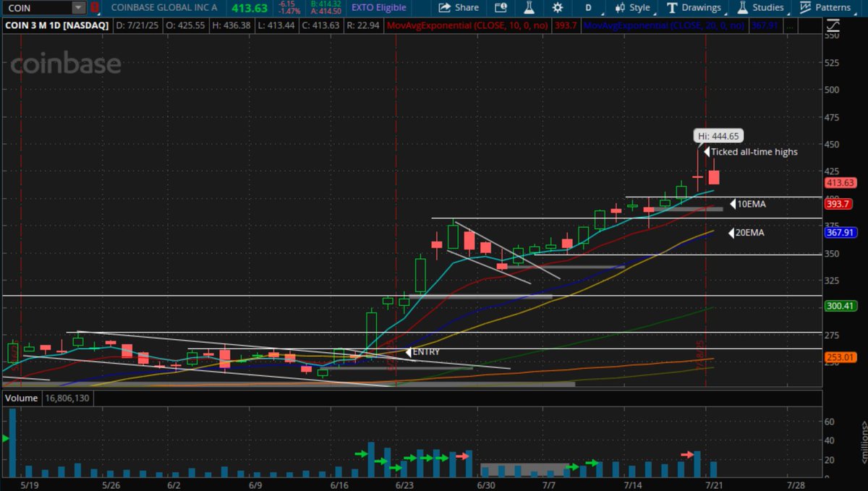Image resolution: width=868 pixels, height=491 pixels.
Task: Click the COINBASE GLOBAL INC A company name
Action: point(164,8)
